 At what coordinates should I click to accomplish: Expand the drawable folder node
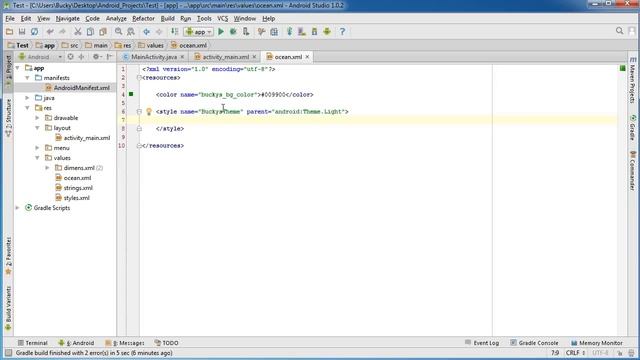(x=37, y=118)
